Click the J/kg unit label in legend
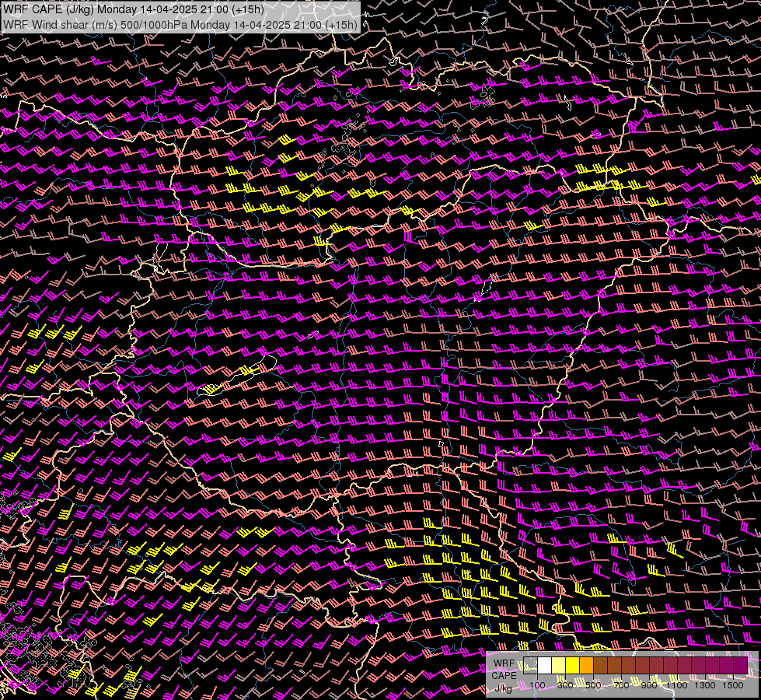The width and height of the screenshot is (761, 700). 503,688
